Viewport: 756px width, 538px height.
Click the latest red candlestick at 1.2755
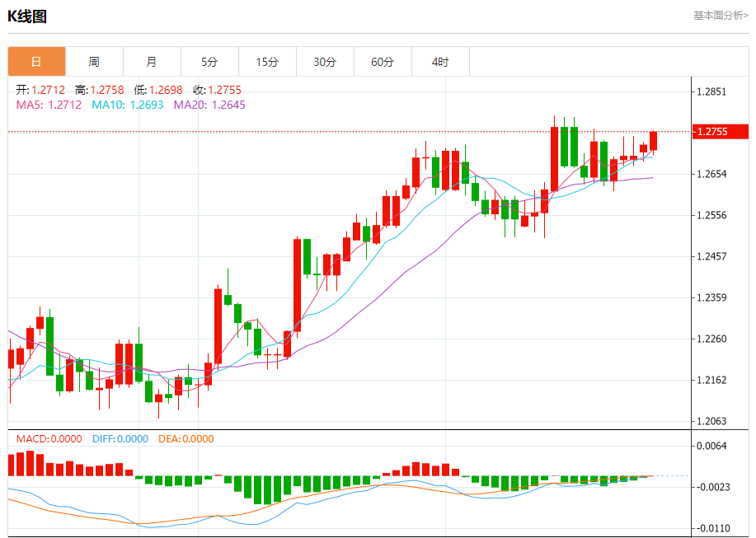653,141
